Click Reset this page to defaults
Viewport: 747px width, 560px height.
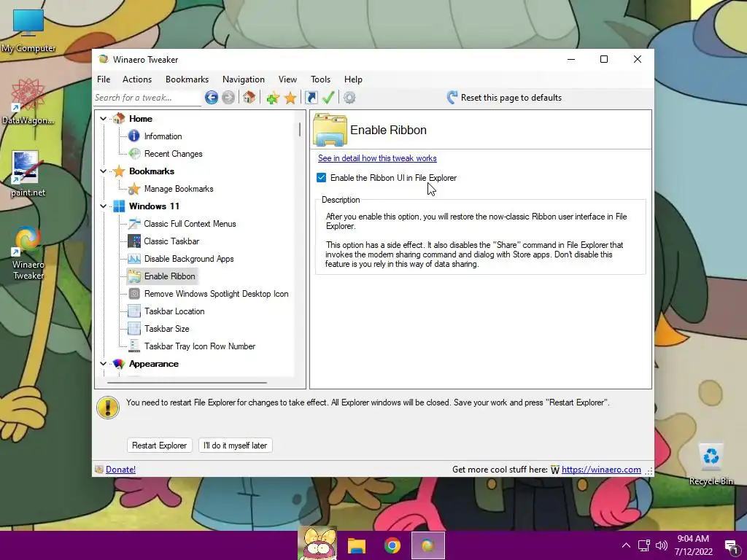click(x=504, y=98)
